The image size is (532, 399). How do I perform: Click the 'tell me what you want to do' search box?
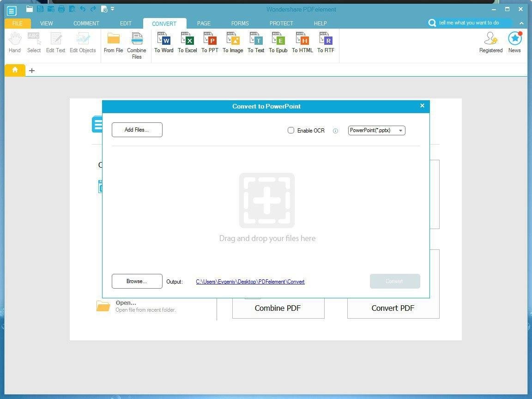[470, 23]
